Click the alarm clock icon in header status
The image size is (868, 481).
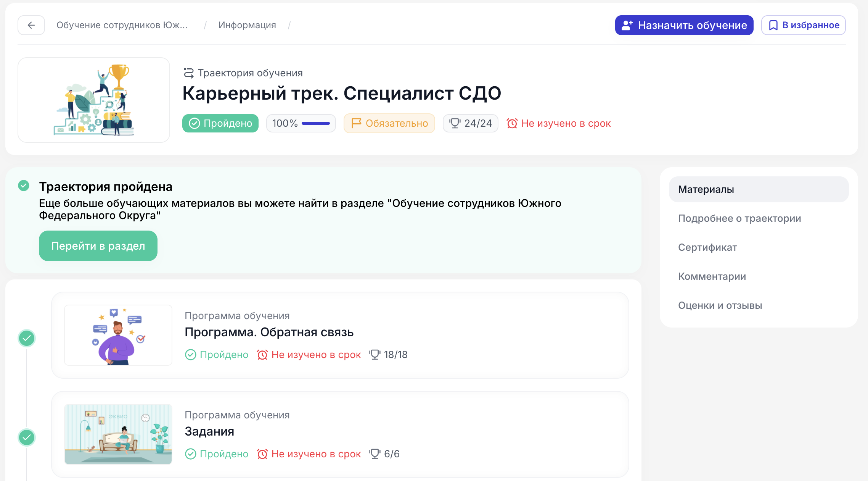(512, 123)
